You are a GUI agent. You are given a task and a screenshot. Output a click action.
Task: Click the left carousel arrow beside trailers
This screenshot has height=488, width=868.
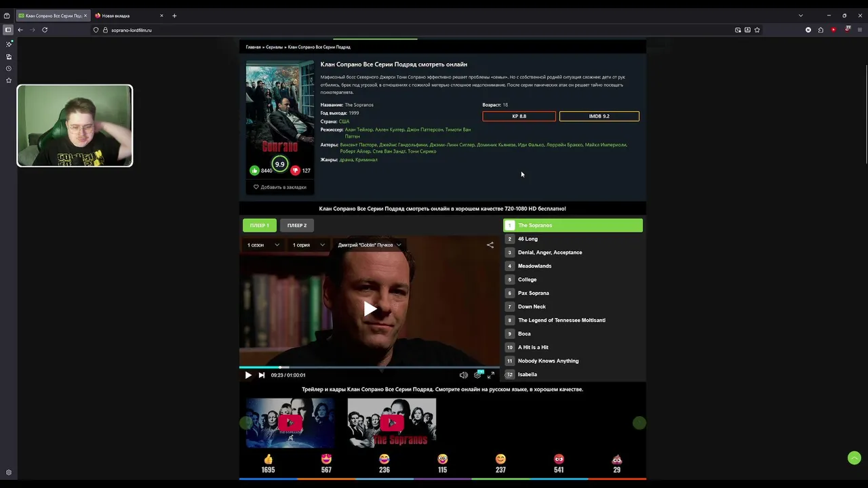[x=245, y=423]
